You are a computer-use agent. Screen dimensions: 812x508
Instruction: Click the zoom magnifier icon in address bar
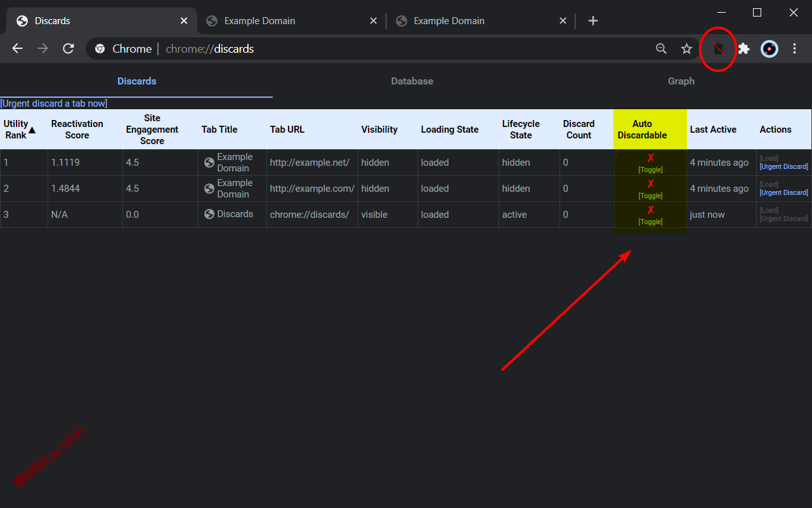pyautogui.click(x=661, y=49)
